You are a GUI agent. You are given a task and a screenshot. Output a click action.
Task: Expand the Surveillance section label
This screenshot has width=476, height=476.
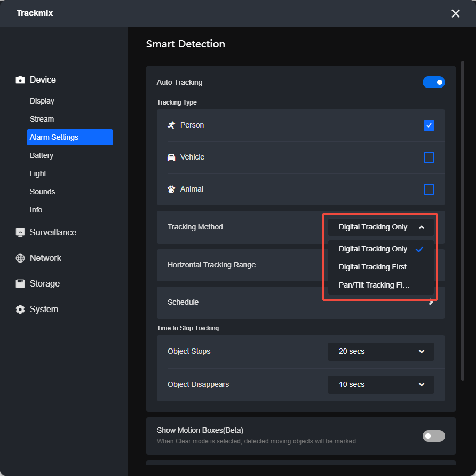tap(53, 233)
